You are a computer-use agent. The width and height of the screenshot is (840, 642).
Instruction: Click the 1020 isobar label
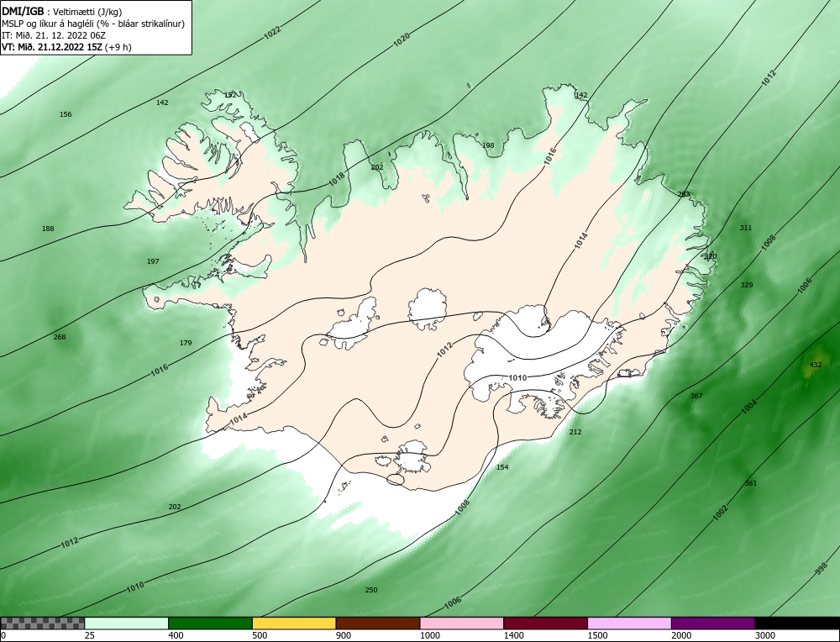(402, 39)
